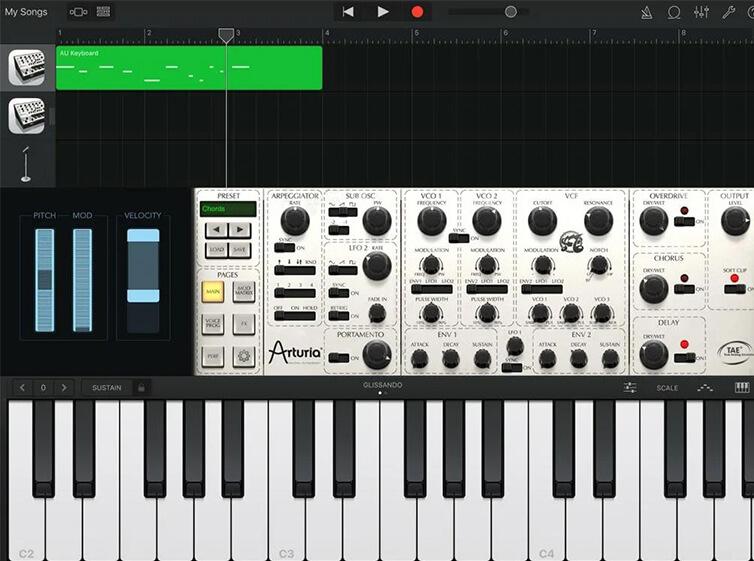Toggle Arpeggiator sync switch
754x561 pixels.
[284, 248]
